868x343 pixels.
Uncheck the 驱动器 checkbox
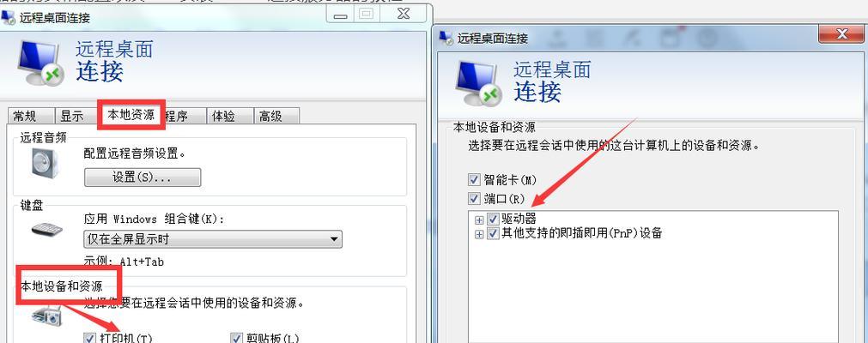(493, 219)
